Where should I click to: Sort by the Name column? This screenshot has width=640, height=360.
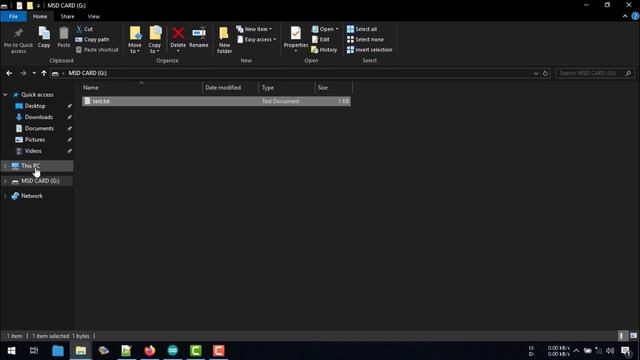tap(141, 87)
